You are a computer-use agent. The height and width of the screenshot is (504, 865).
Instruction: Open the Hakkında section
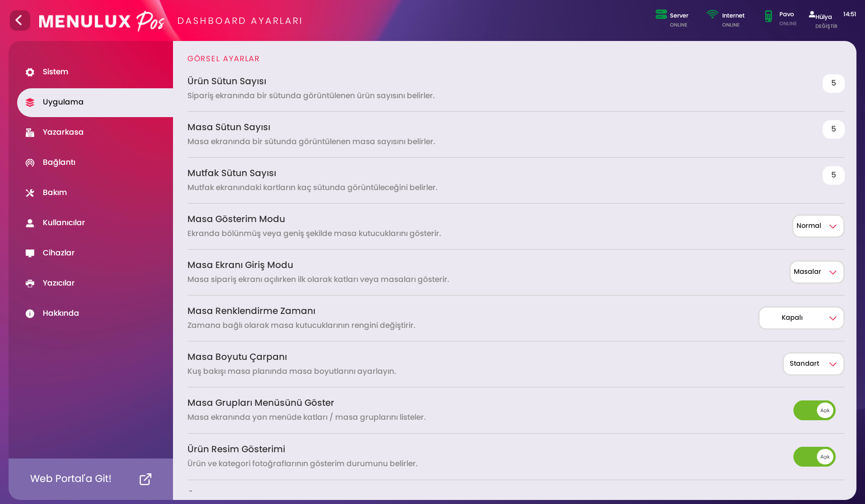point(95,313)
